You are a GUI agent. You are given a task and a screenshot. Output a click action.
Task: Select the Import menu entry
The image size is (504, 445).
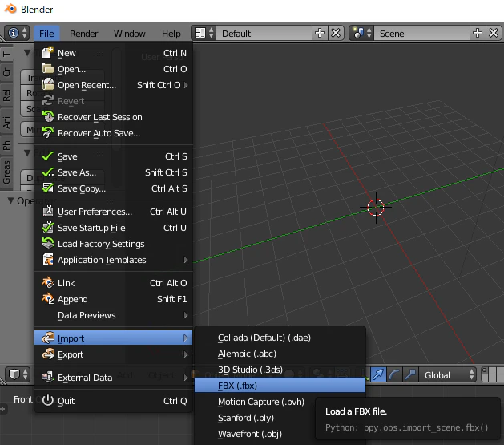point(114,338)
